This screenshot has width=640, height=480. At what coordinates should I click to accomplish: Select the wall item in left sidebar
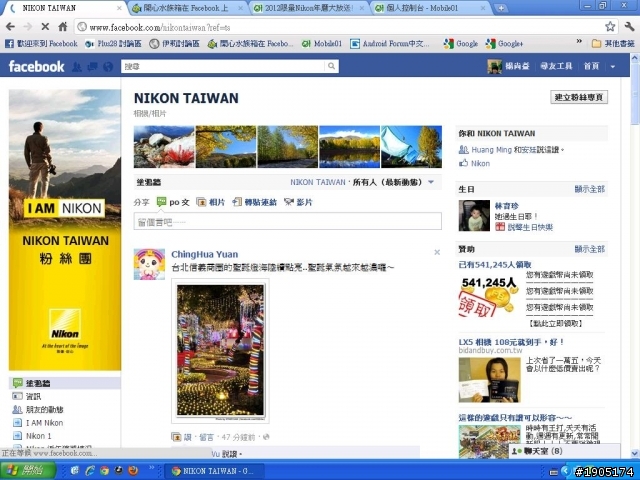pyautogui.click(x=64, y=383)
